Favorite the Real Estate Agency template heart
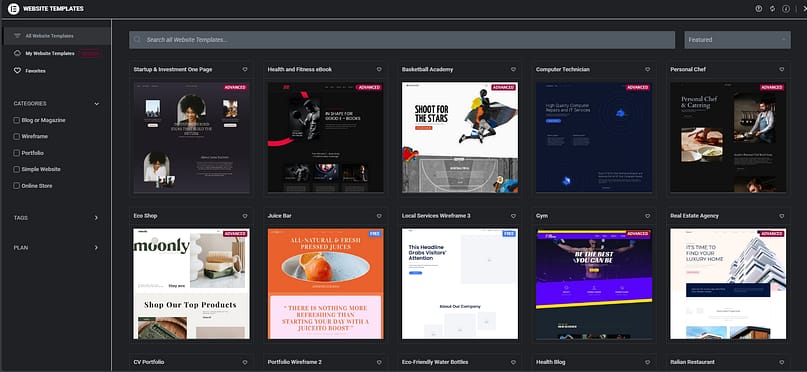807x372 pixels. click(x=782, y=216)
